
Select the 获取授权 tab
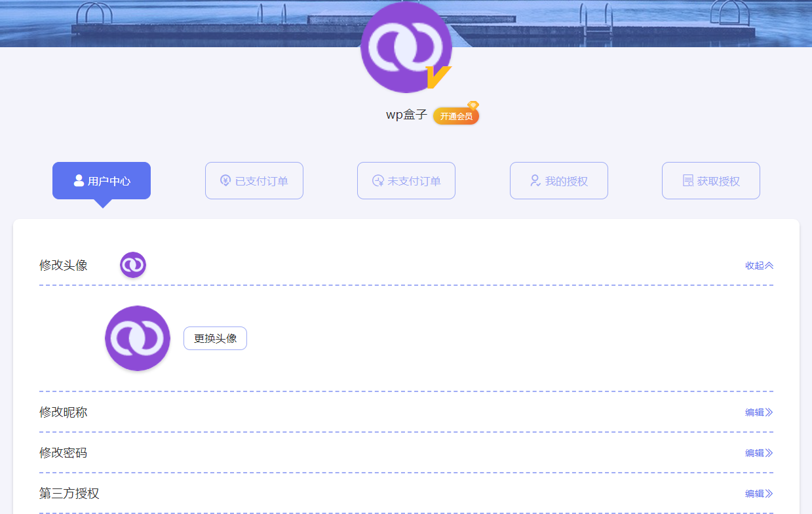(711, 180)
